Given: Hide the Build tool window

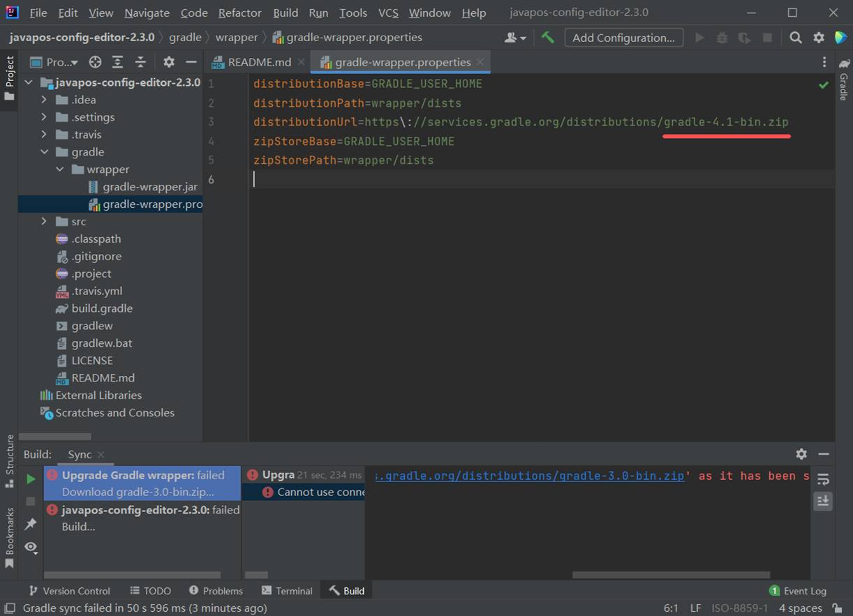Looking at the screenshot, I should [824, 453].
